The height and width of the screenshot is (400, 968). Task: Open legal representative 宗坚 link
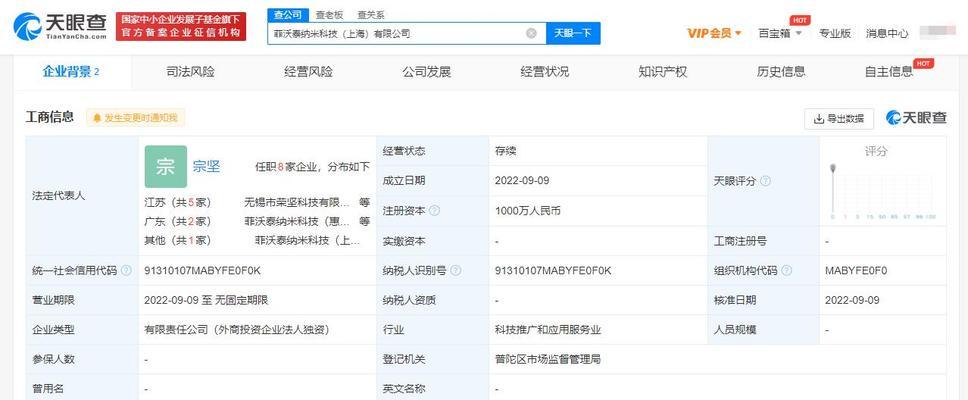(206, 166)
